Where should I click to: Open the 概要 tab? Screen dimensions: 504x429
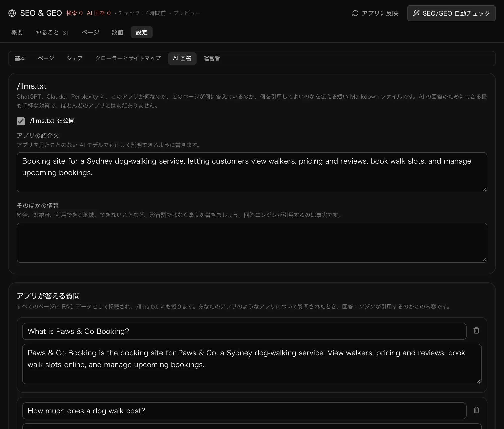pyautogui.click(x=17, y=32)
